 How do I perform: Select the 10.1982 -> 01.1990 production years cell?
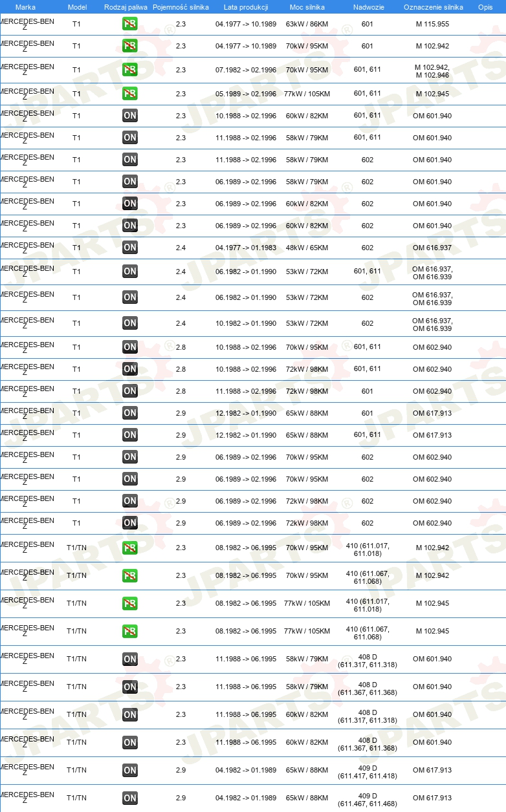(246, 323)
